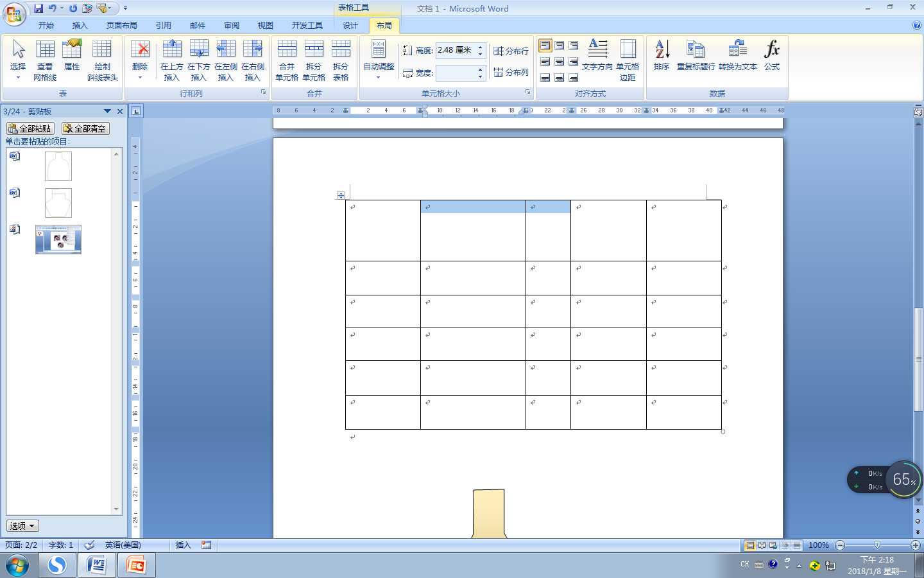Click the screenshot thumbnail in clipboard list

tap(58, 240)
